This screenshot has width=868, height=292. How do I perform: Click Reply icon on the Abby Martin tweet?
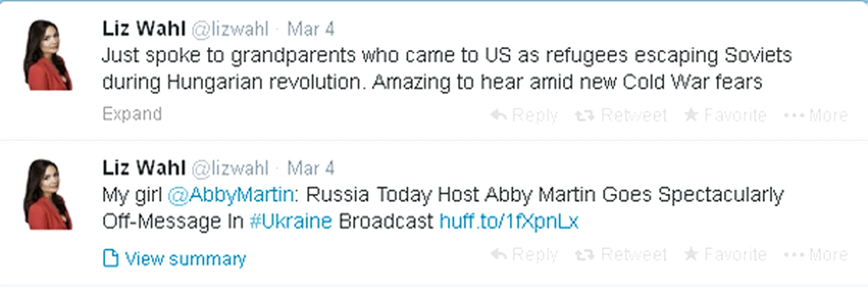pyautogui.click(x=499, y=254)
